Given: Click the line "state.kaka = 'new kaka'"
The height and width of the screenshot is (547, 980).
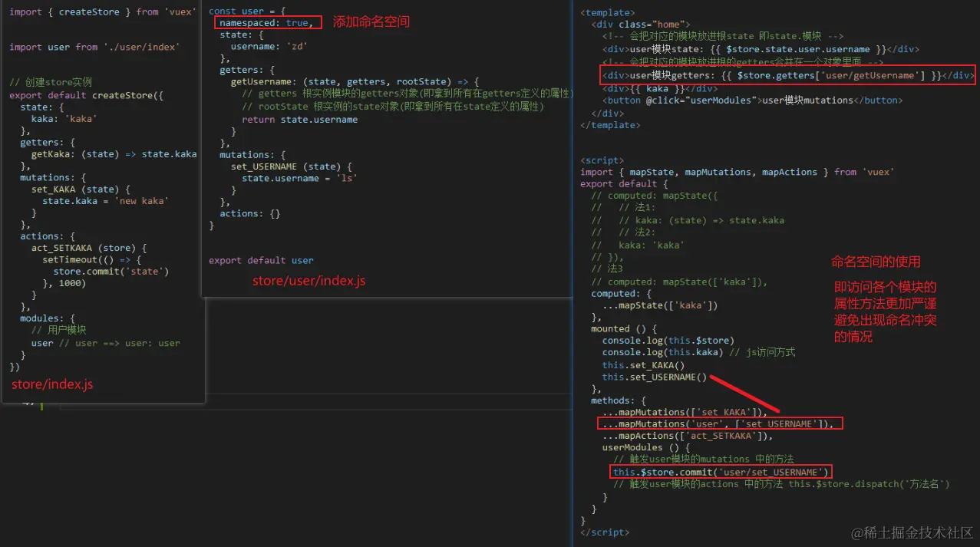Looking at the screenshot, I should (x=105, y=201).
